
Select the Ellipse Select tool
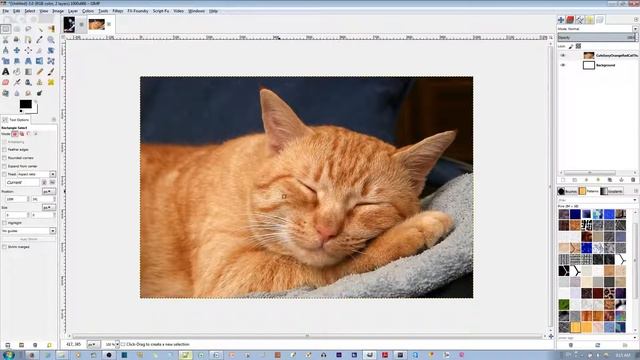[17, 29]
